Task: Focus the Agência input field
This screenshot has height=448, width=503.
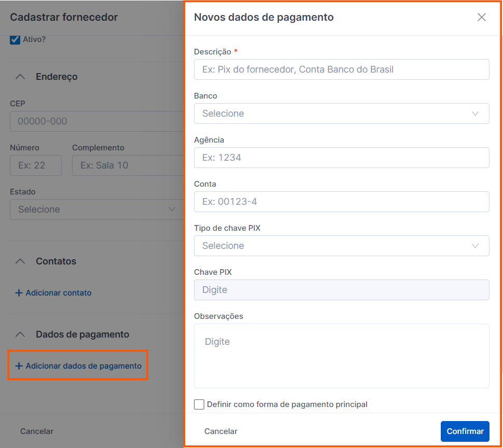Action: tap(341, 158)
